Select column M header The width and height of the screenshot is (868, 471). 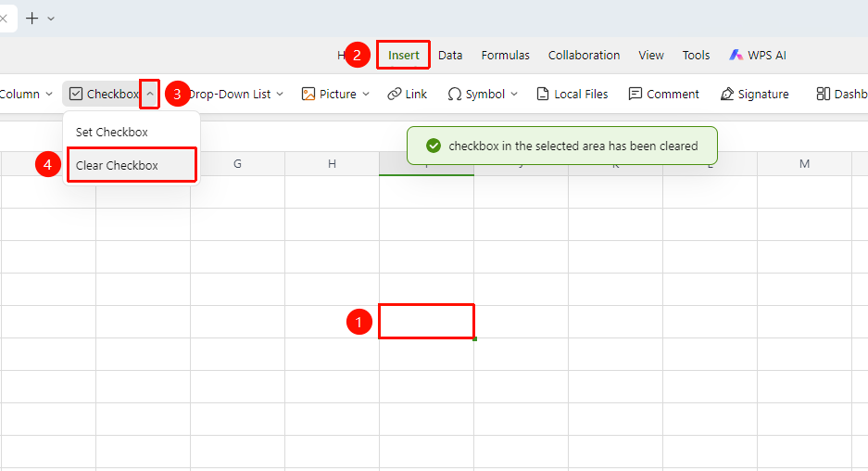(804, 163)
